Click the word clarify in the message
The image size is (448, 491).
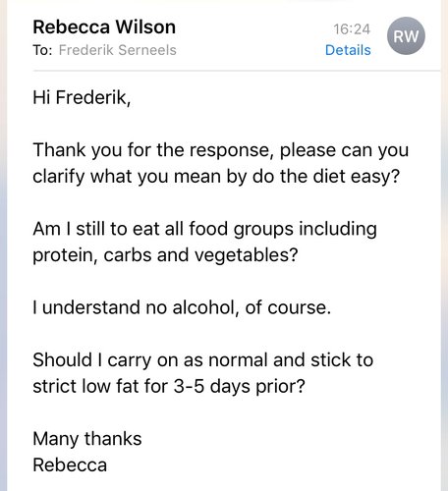click(59, 177)
